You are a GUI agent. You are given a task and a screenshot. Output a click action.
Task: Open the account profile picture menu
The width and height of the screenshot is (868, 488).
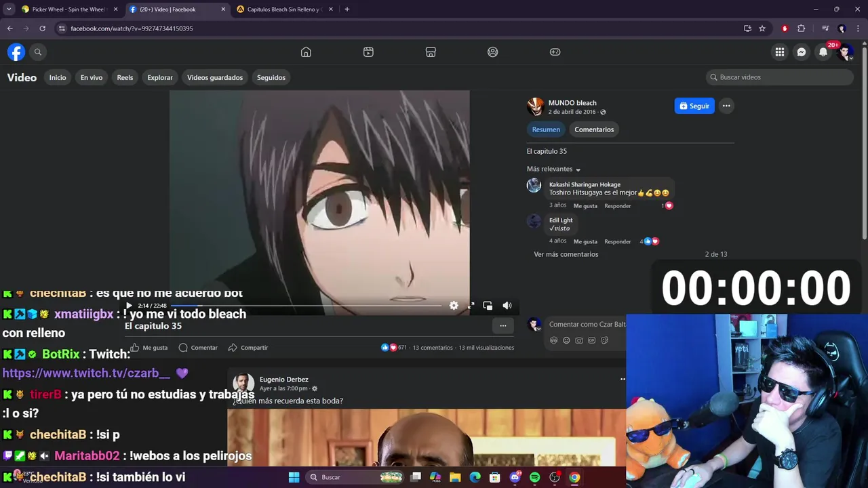(x=845, y=52)
